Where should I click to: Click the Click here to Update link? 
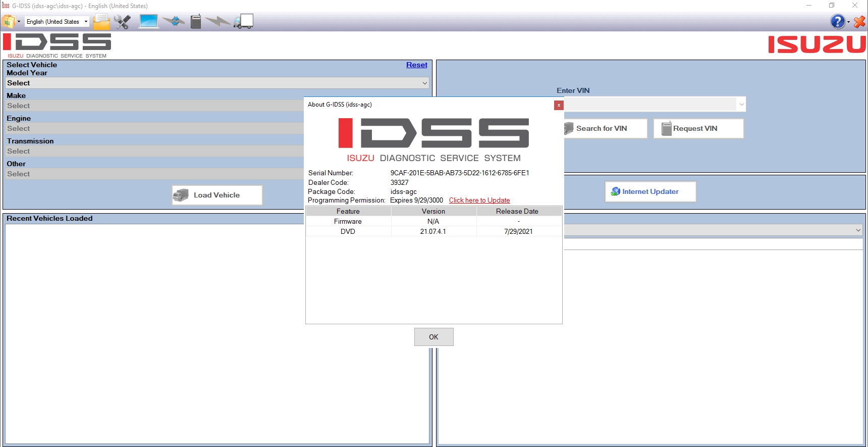[479, 200]
